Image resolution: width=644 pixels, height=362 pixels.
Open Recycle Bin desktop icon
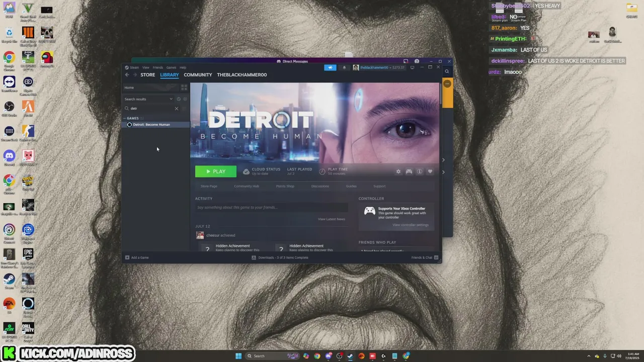coord(9,35)
